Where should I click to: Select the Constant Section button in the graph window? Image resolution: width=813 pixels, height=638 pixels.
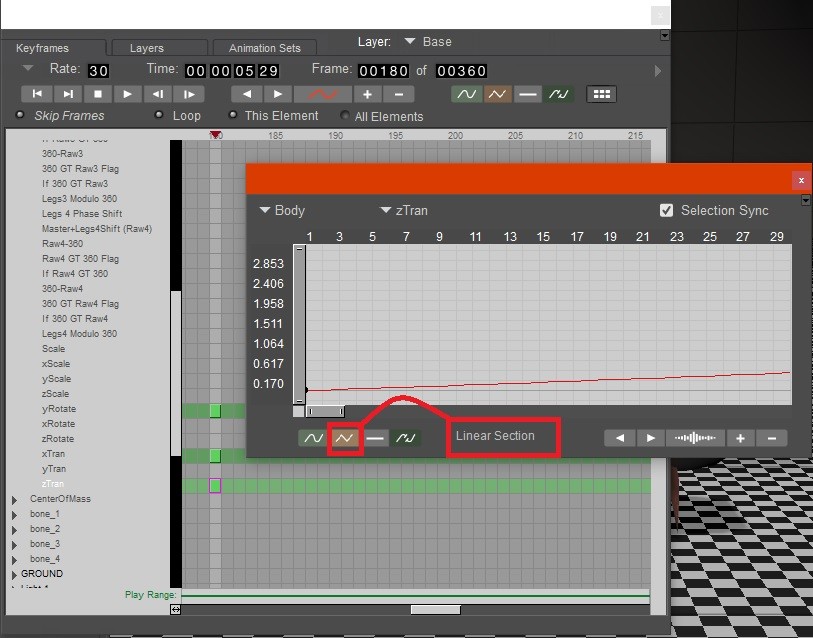(x=375, y=438)
